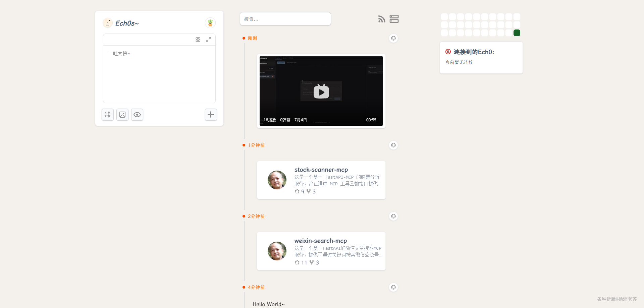Click the 4分钟前 timestamp
Screen dimensions: 644x308
click(x=256, y=287)
